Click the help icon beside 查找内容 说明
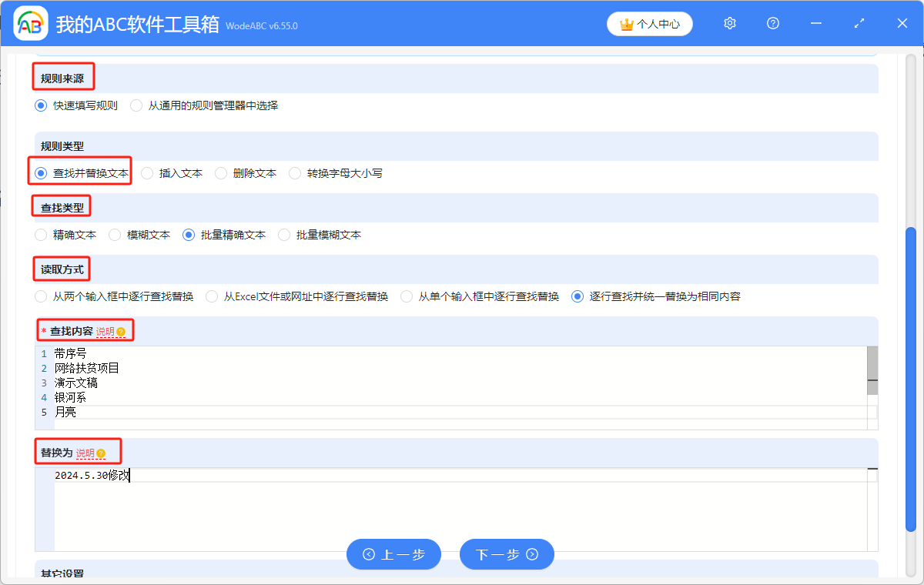 [121, 332]
